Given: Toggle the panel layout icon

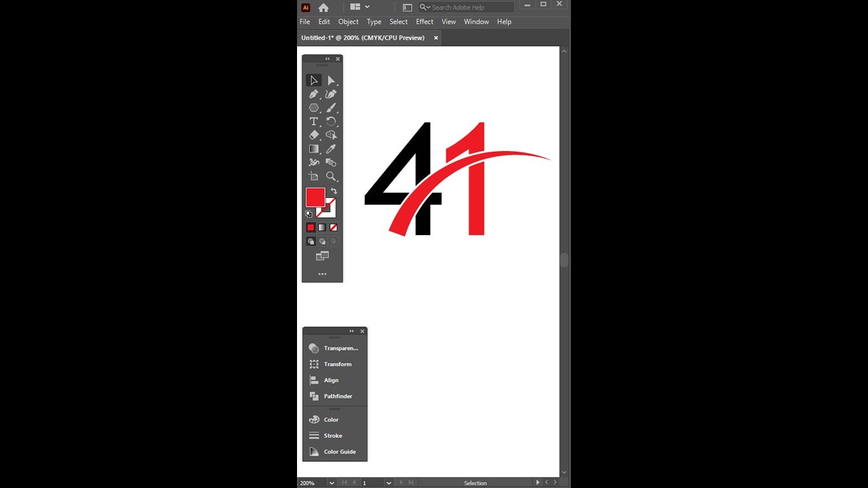Looking at the screenshot, I should point(407,7).
